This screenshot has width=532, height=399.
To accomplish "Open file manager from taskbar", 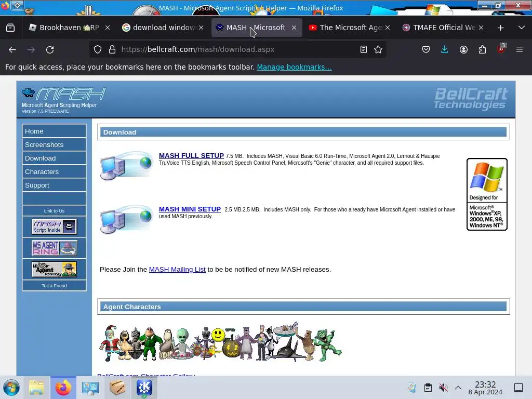I will click(x=36, y=388).
